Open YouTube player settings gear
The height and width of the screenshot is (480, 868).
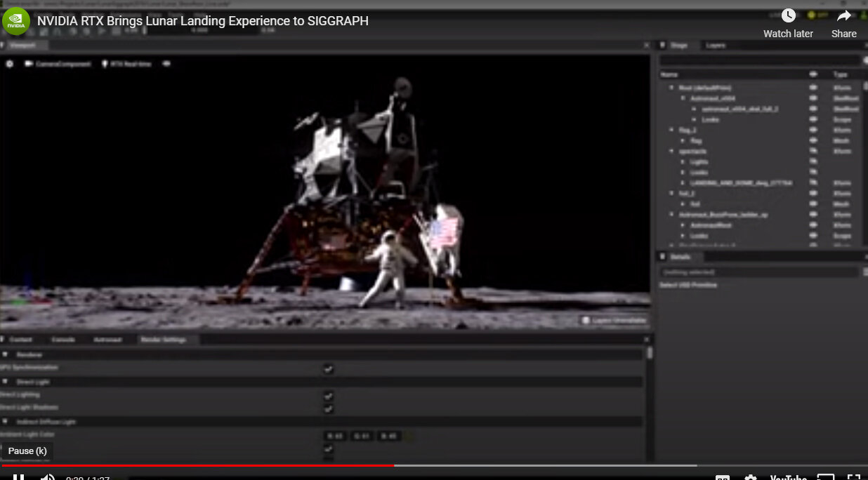coord(751,477)
